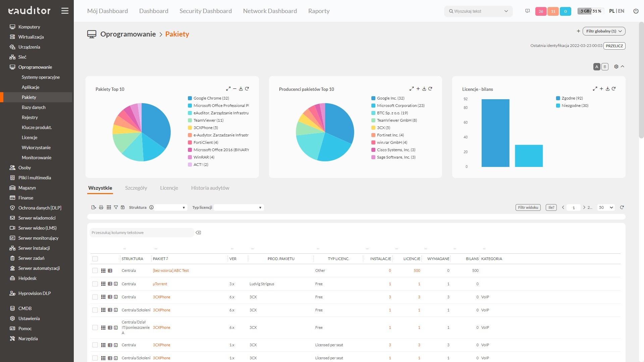
Task: Click the 5 GB / 51 % storage bar
Action: click(x=591, y=11)
